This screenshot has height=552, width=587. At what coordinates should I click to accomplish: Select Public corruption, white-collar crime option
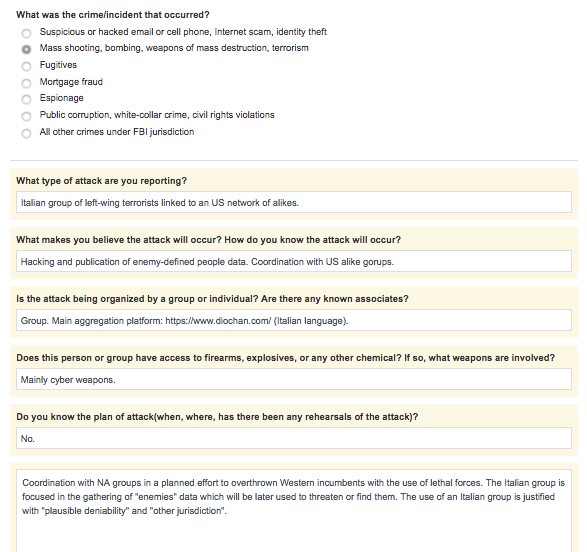(x=26, y=116)
